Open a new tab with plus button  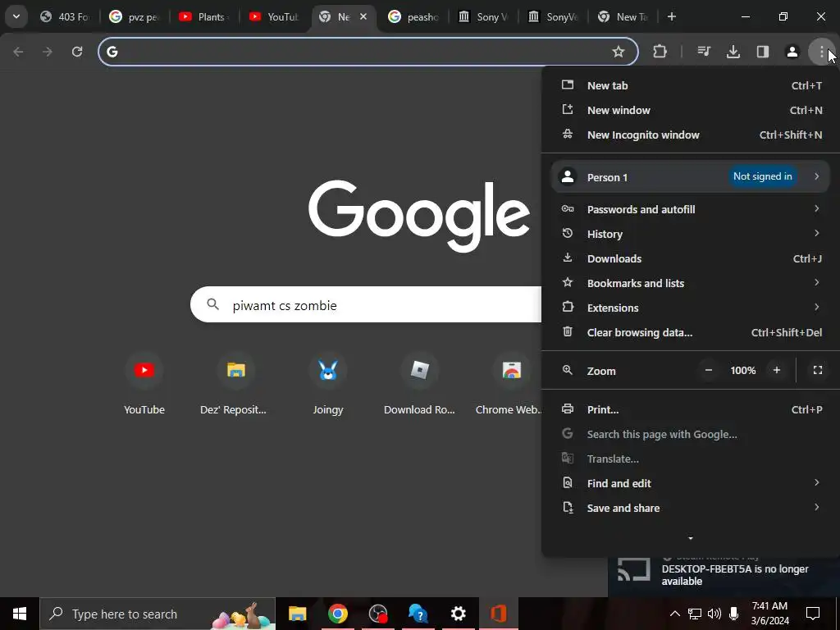click(x=671, y=16)
